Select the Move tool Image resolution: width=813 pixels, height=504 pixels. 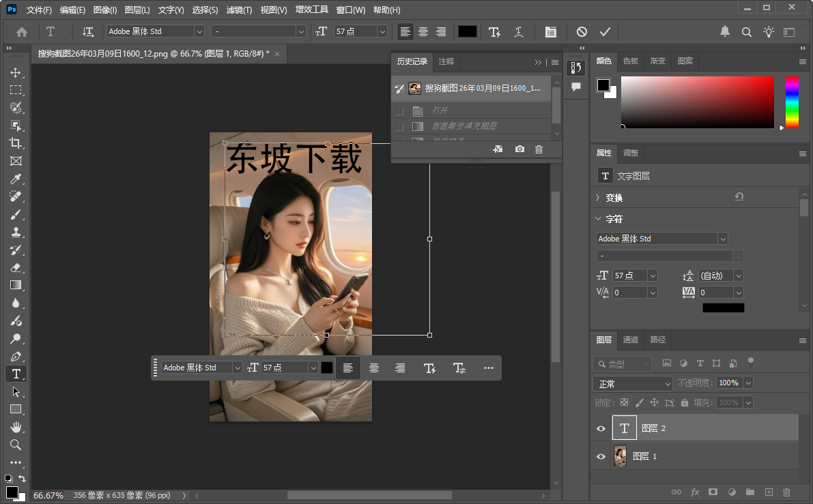coord(16,72)
